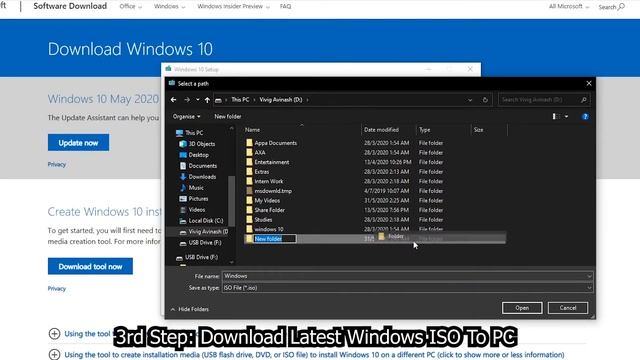
Task: Open view options dropdown arrow
Action: click(x=567, y=116)
